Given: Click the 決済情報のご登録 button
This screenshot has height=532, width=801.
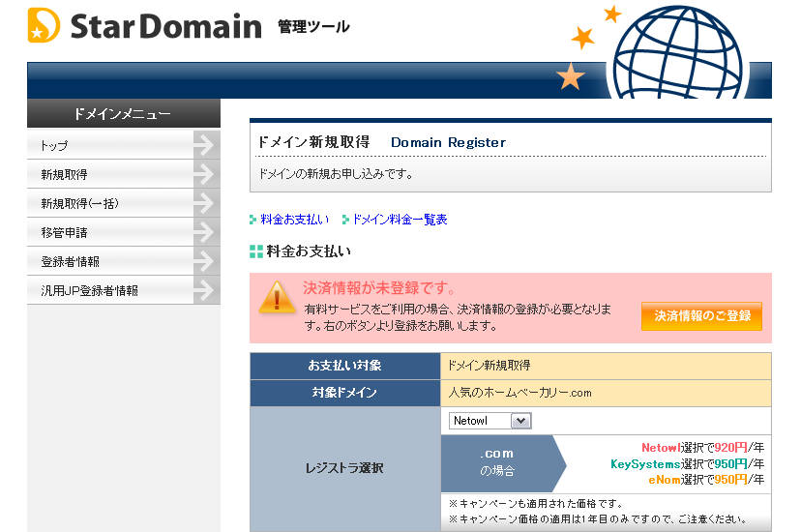Looking at the screenshot, I should click(702, 316).
